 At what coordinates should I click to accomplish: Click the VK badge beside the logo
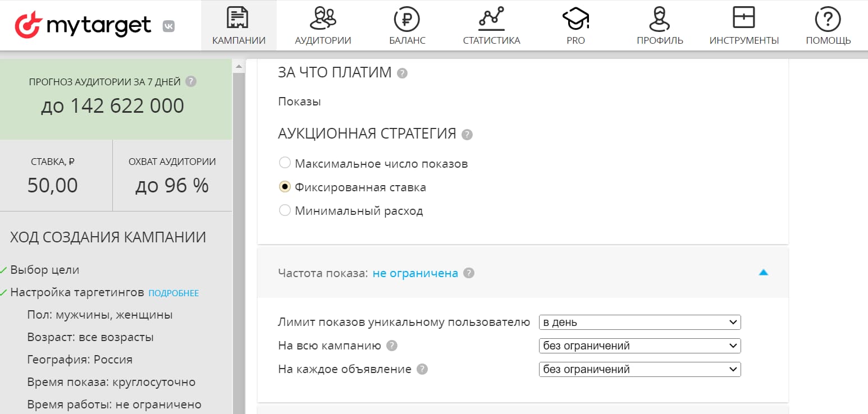coord(170,26)
